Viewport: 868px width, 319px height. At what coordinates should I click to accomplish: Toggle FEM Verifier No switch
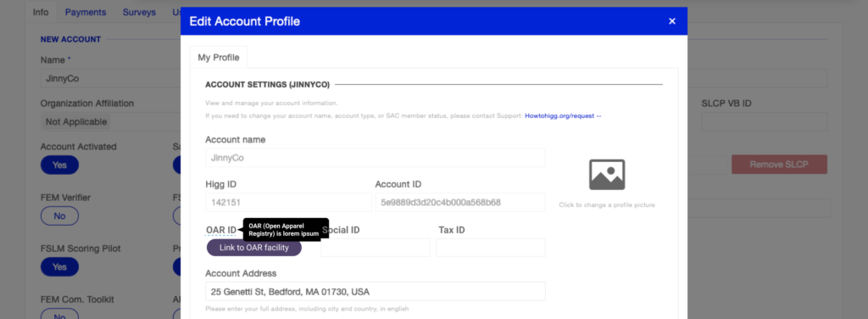coord(59,216)
